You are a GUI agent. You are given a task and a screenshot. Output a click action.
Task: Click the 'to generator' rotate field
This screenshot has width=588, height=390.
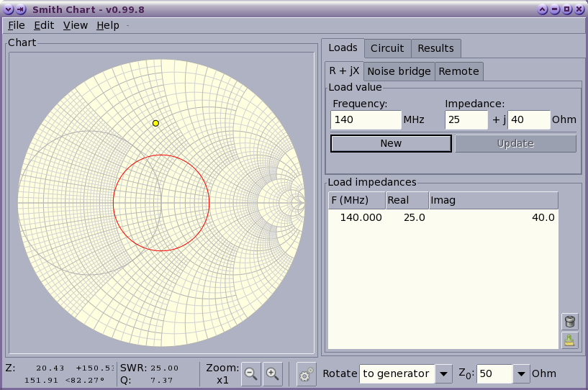coord(397,374)
